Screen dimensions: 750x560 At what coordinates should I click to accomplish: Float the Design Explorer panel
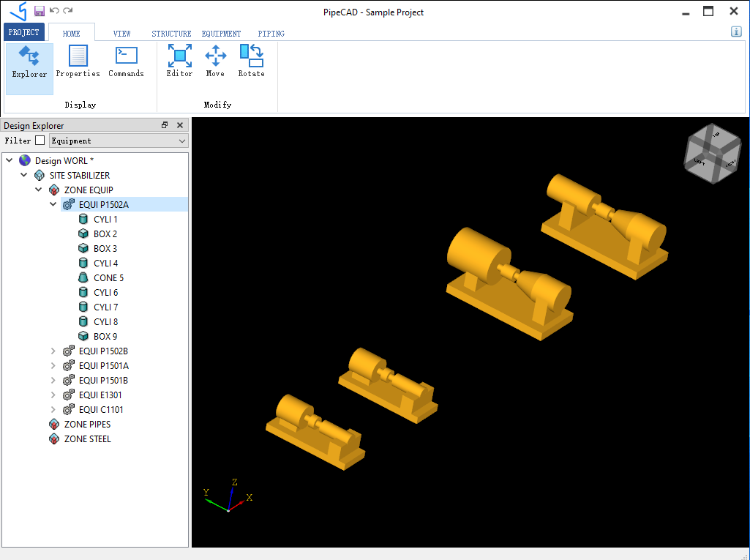click(x=165, y=125)
